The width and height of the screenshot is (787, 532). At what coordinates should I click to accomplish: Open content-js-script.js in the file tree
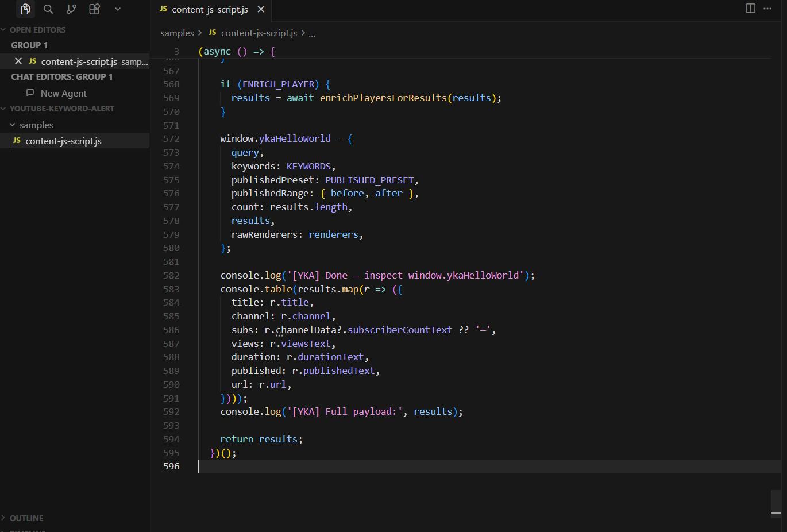point(63,141)
